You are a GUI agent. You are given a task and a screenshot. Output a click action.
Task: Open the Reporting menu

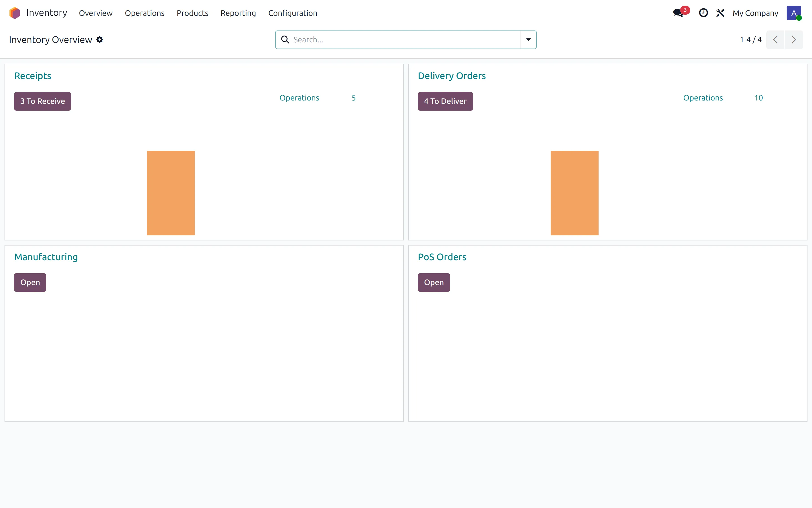238,13
